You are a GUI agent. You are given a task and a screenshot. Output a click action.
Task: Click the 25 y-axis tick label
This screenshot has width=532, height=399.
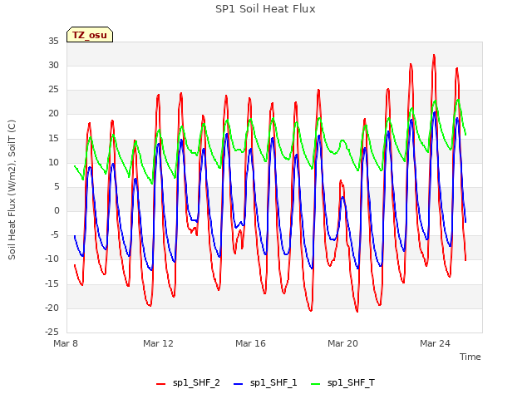(53, 90)
